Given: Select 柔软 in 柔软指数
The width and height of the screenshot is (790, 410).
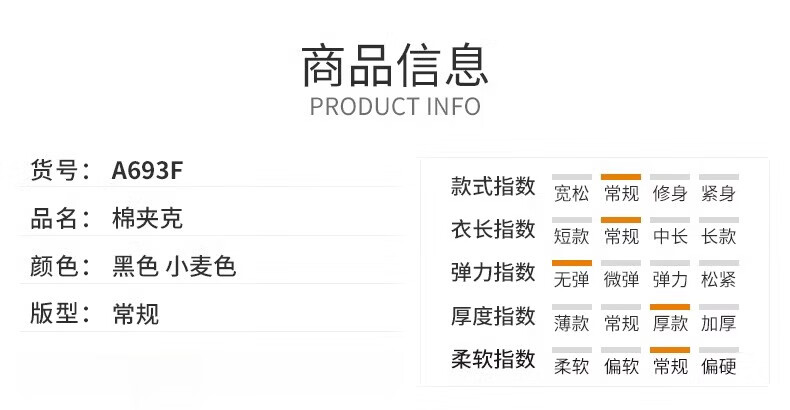Looking at the screenshot, I should point(571,366).
